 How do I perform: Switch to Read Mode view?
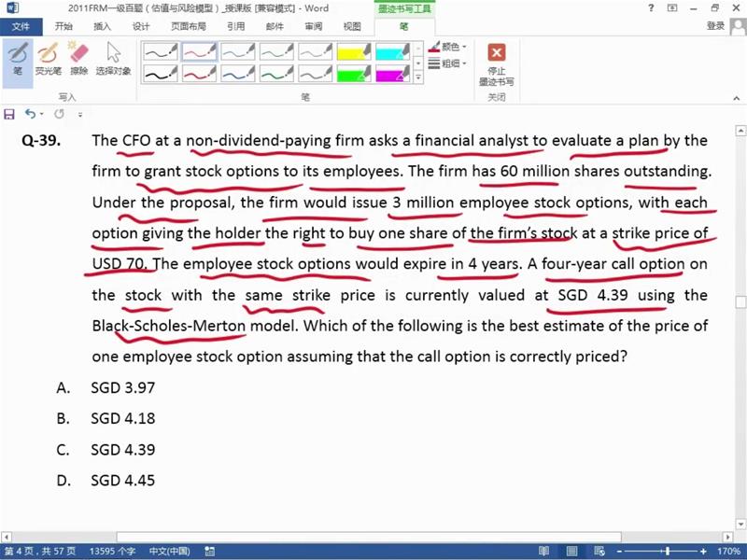(x=543, y=552)
